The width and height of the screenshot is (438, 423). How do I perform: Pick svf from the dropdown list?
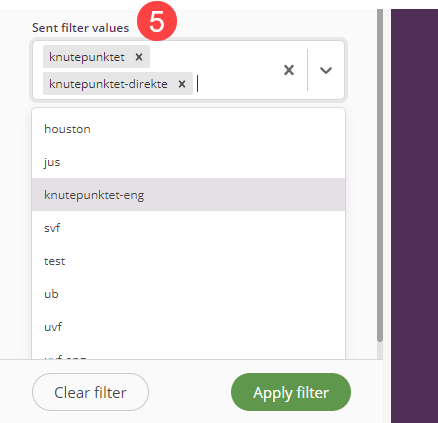click(188, 228)
